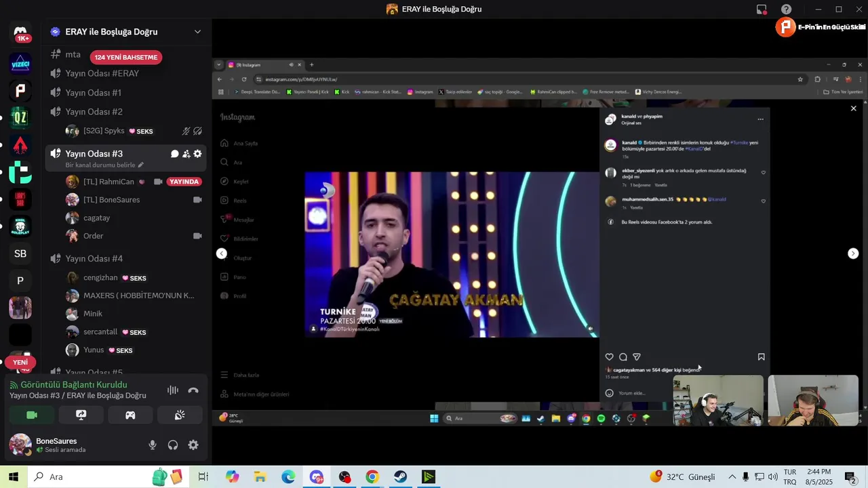Open the Discord activities controller button
Screen dimensions: 868x488
[130, 415]
